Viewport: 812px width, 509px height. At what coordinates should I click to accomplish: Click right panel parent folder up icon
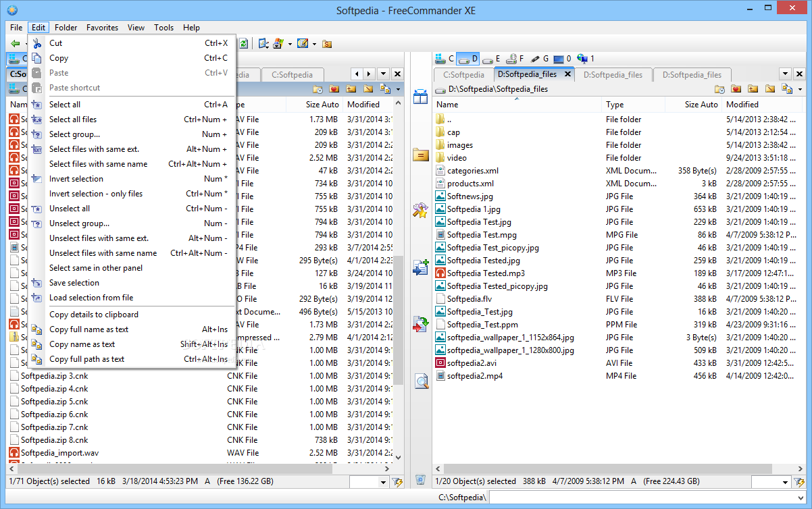pyautogui.click(x=753, y=89)
